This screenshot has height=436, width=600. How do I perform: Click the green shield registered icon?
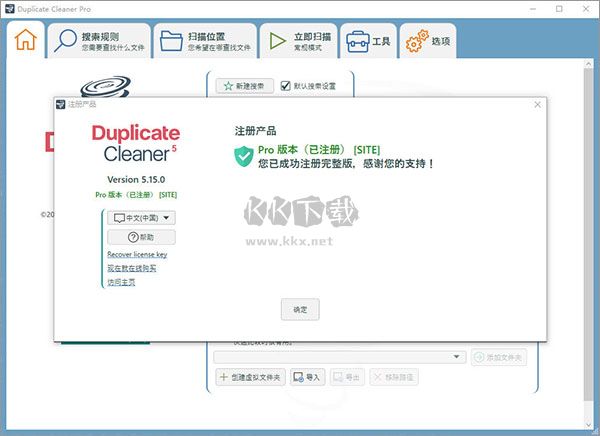[x=243, y=156]
